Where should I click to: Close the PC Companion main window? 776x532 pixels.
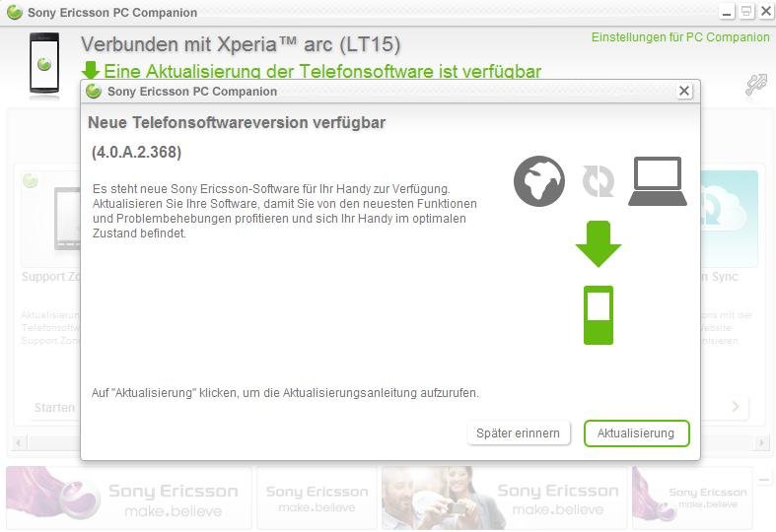click(766, 12)
